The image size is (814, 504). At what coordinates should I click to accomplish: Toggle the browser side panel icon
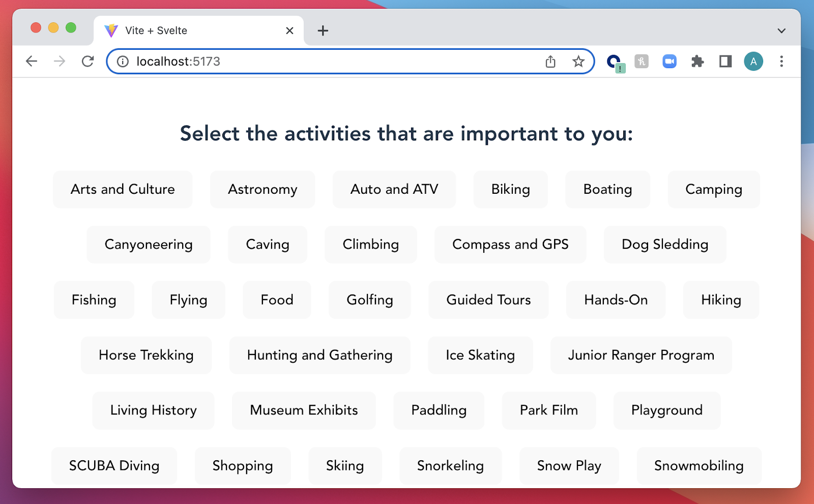(725, 62)
